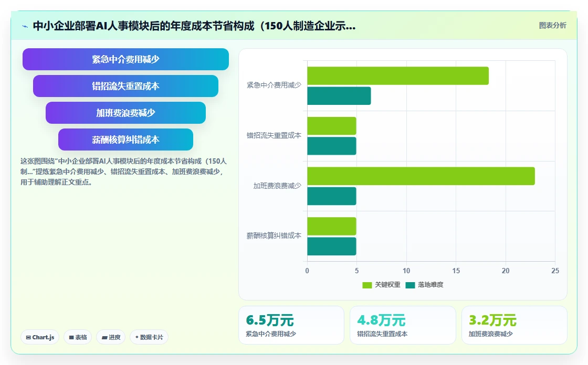Click the green 关键权重 bar for 加班费浪费减少
The height and width of the screenshot is (365, 588).
pyautogui.click(x=421, y=176)
